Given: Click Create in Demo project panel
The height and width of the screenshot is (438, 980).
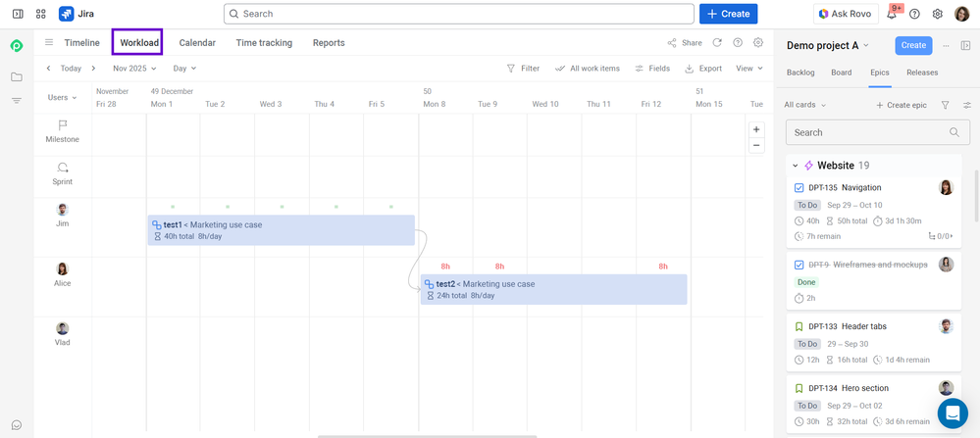Looking at the screenshot, I should pyautogui.click(x=913, y=45).
